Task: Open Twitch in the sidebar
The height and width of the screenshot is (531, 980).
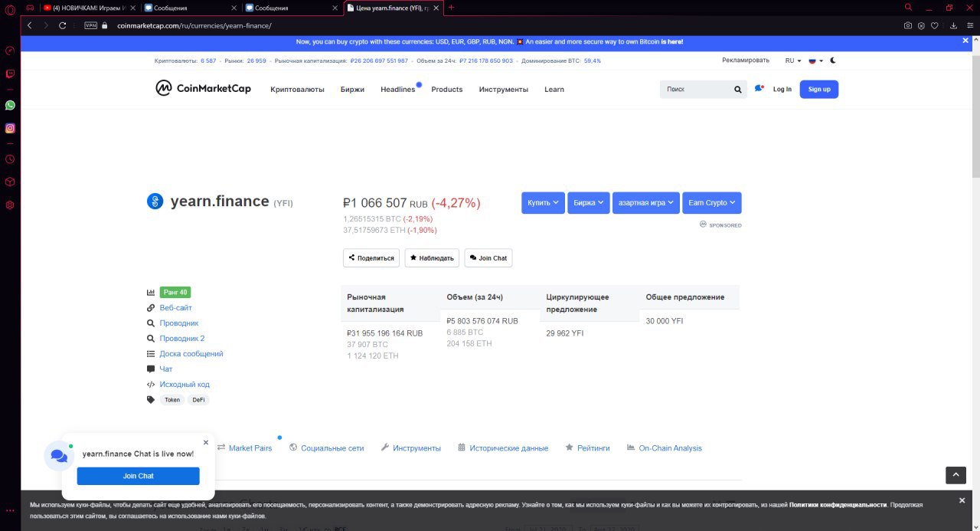Action: click(10, 74)
